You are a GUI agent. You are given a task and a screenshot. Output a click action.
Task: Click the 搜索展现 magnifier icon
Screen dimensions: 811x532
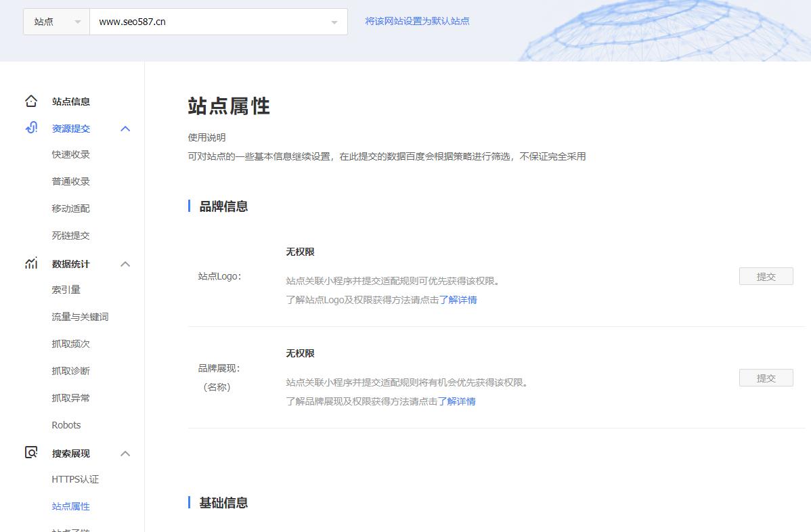point(30,453)
